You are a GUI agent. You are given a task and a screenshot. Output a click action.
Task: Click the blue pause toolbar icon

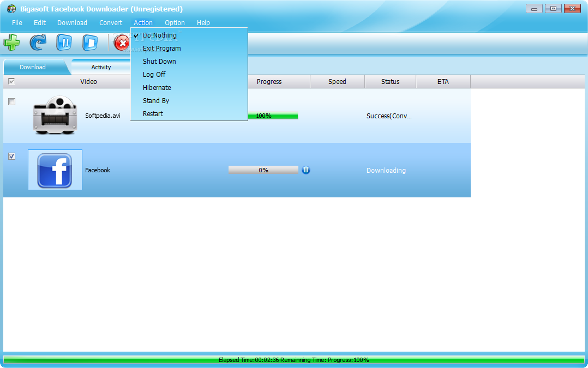pyautogui.click(x=64, y=43)
